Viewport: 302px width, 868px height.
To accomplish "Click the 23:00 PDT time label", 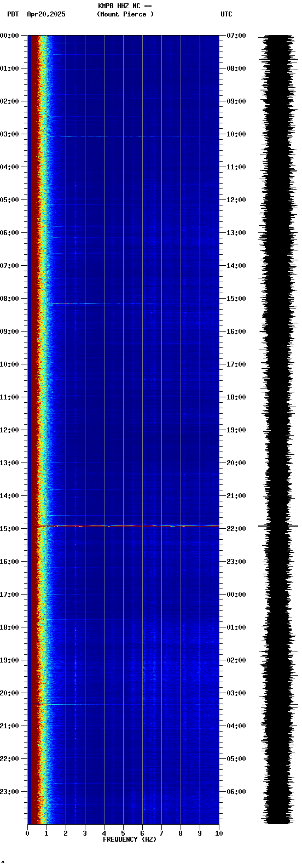I will pos(9,792).
